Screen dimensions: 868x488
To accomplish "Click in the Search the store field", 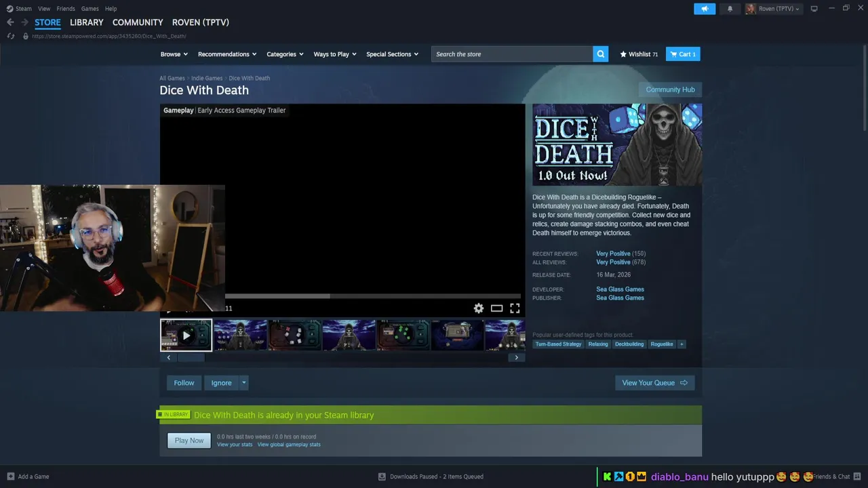I will 512,54.
